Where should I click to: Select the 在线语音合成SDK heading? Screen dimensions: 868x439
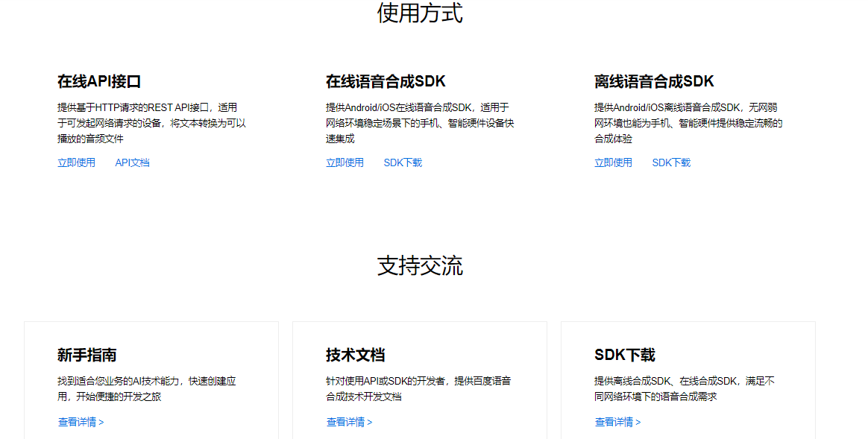point(386,81)
